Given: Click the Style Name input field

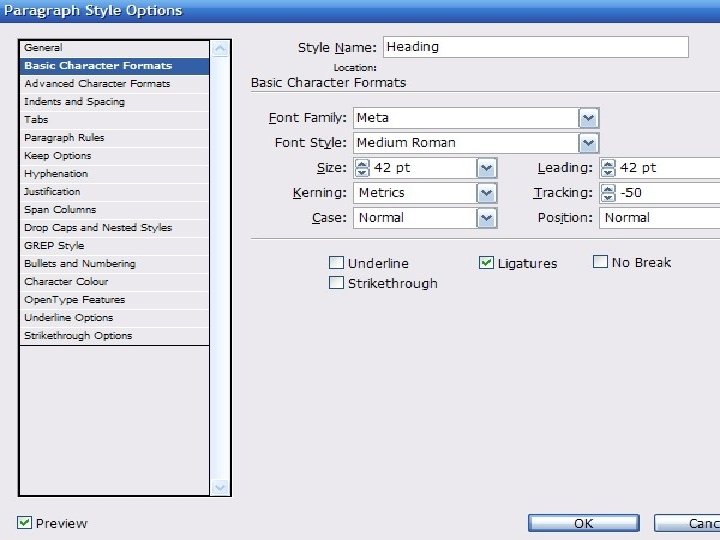Looking at the screenshot, I should [536, 47].
